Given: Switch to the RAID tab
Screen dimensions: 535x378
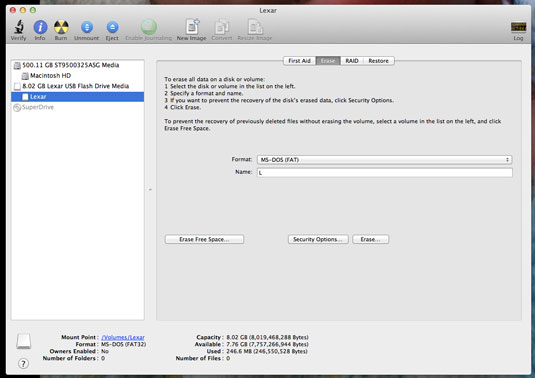Looking at the screenshot, I should tap(352, 61).
